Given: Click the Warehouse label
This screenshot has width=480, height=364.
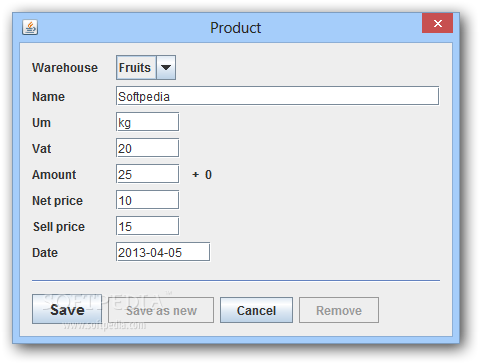Looking at the screenshot, I should 65,68.
